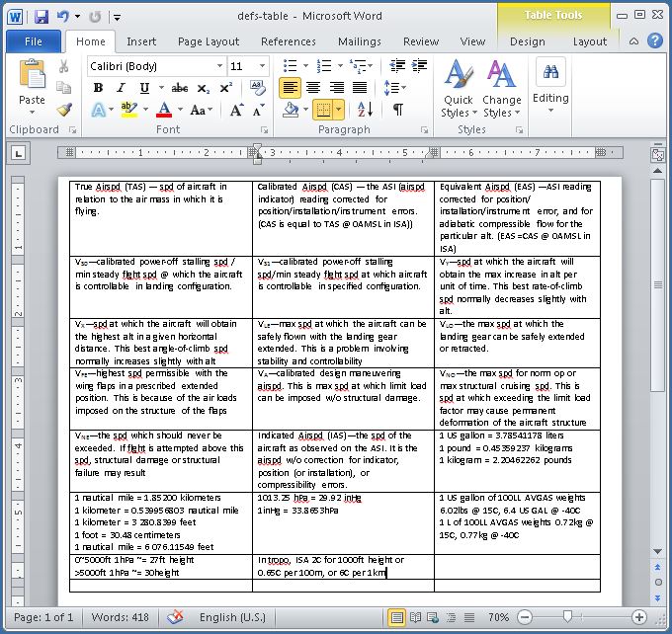Image resolution: width=672 pixels, height=634 pixels.
Task: Switch to Full Screen Reading view
Action: tap(418, 617)
